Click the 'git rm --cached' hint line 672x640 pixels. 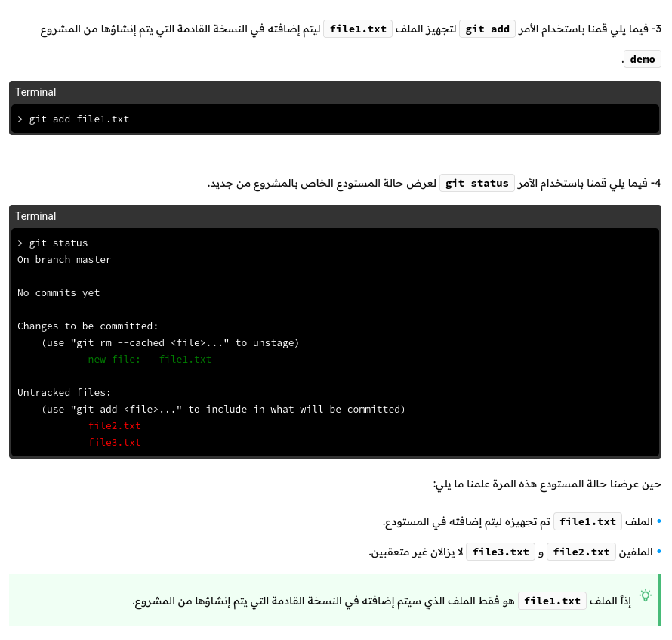coord(170,343)
